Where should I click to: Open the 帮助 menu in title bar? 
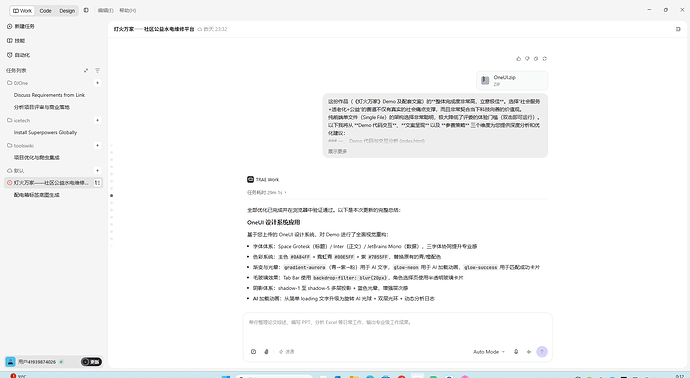coord(128,10)
